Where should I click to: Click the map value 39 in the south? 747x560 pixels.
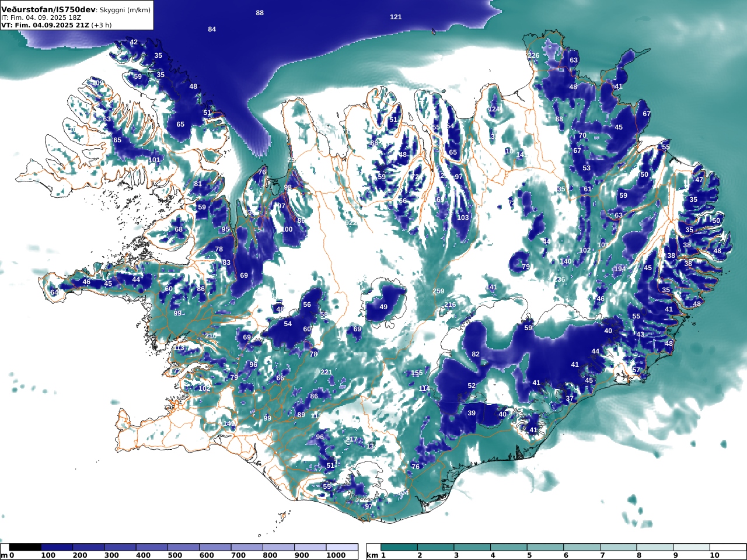click(472, 413)
